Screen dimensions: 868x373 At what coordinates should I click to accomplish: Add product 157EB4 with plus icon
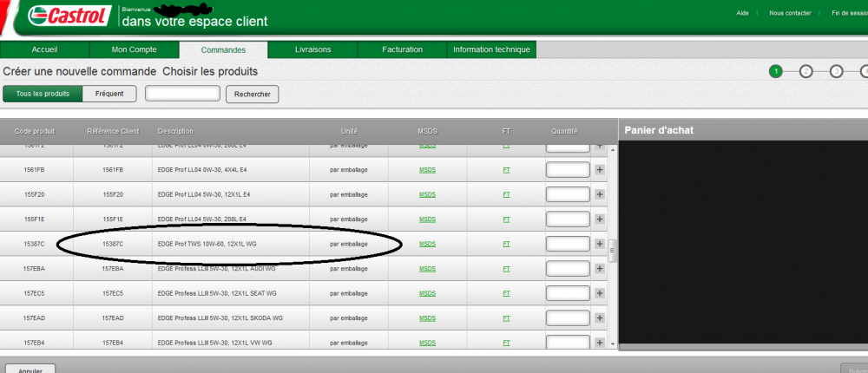599,343
